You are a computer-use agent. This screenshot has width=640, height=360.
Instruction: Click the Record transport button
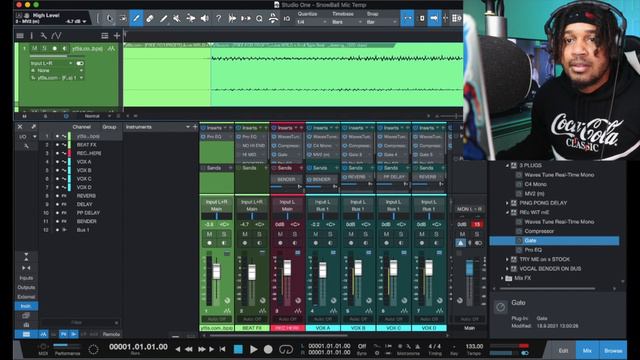(268, 349)
